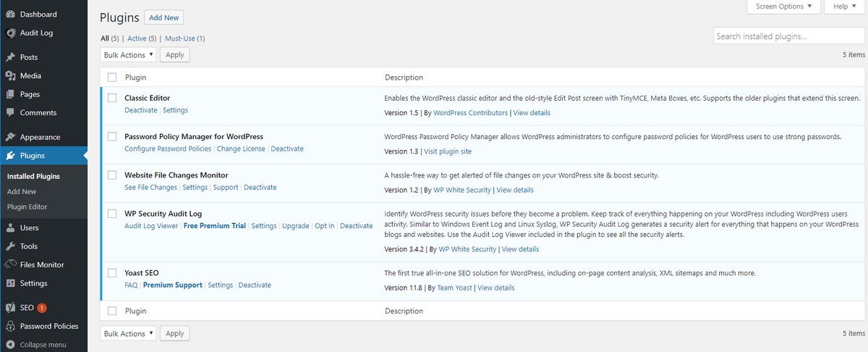Filter plugins by Active (5)
This screenshot has width=868, height=352.
coord(142,38)
